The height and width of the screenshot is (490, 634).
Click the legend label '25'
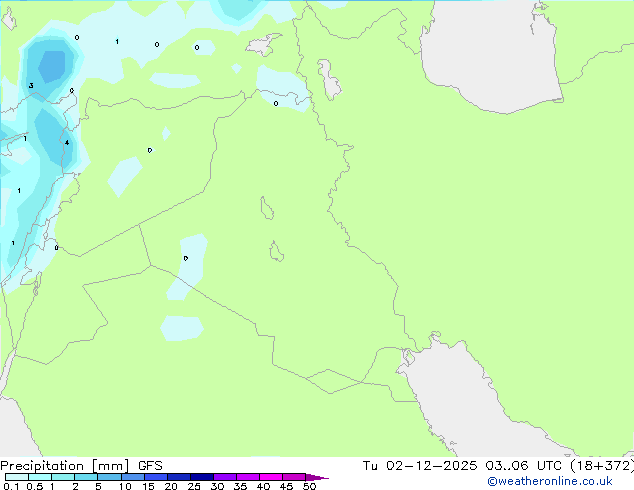click(194, 486)
